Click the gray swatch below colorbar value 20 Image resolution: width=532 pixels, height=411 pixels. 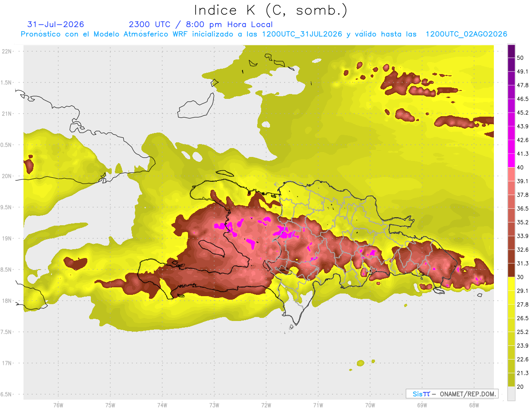(511, 394)
